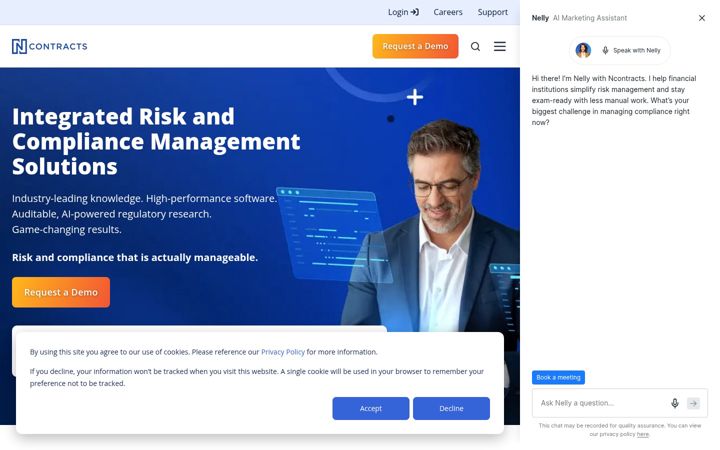Click the Speak with Nelly microphone button

coord(631,50)
